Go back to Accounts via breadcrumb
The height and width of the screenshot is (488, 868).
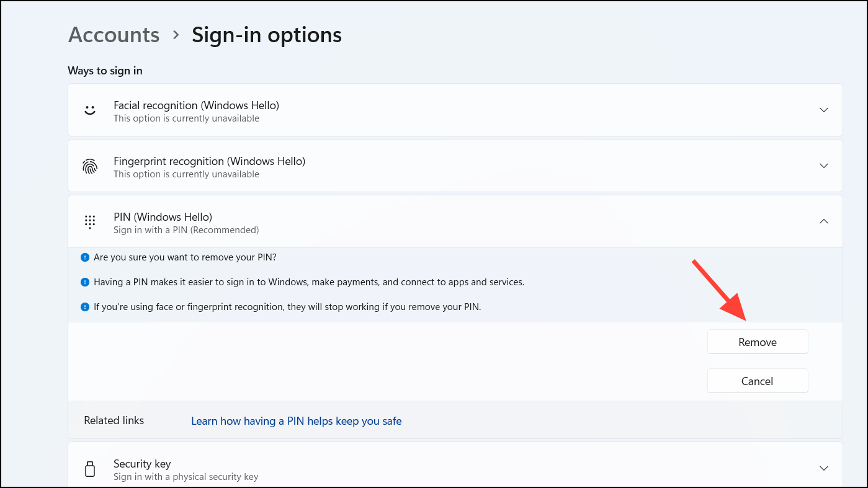(x=114, y=35)
